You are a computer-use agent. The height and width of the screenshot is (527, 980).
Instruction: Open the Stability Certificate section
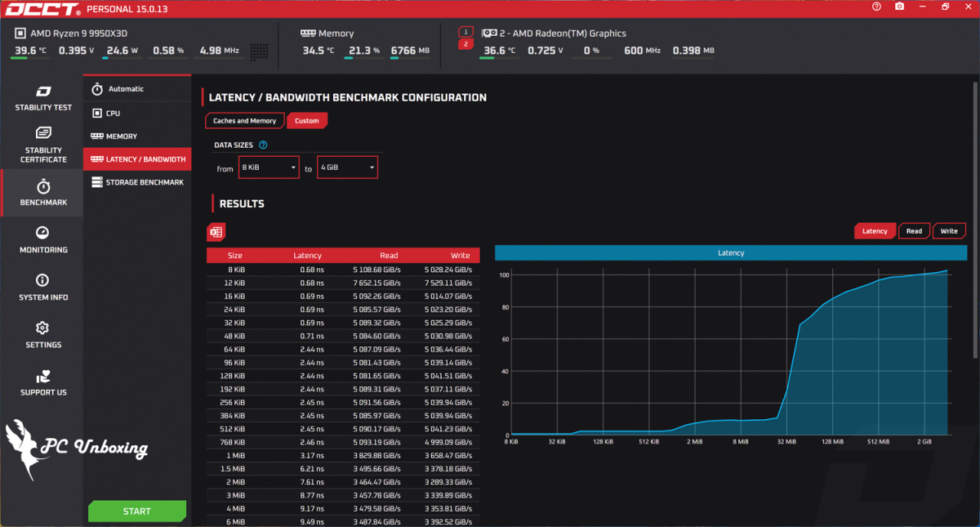click(42, 144)
